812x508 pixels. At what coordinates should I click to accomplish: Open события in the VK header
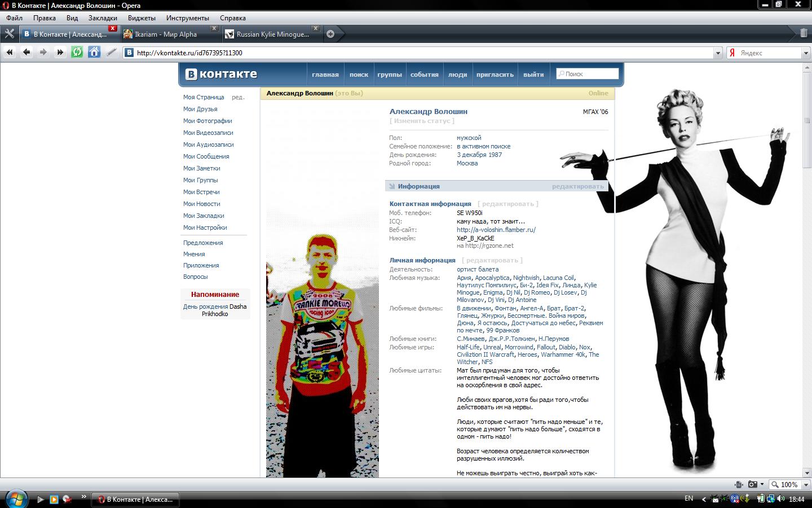(425, 75)
